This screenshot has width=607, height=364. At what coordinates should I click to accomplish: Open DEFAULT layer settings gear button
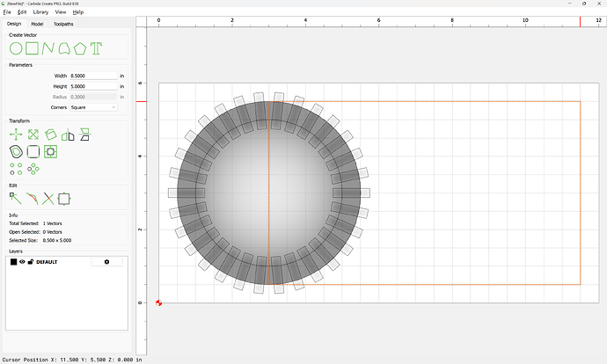click(106, 262)
